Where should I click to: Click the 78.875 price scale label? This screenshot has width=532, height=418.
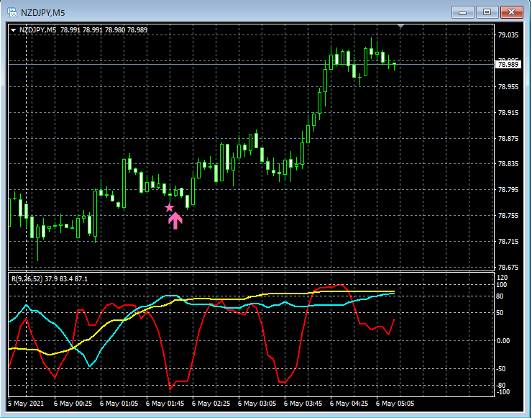click(x=508, y=139)
